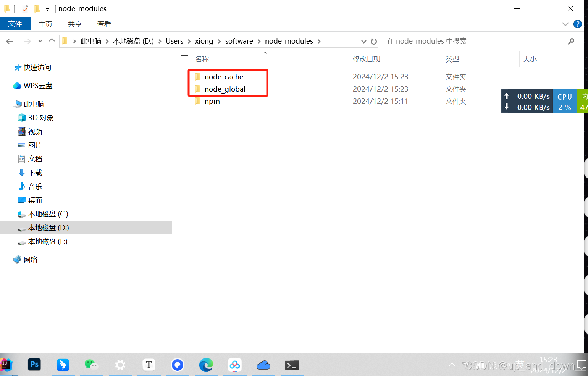The width and height of the screenshot is (588, 376).
Task: Click the Properties checkmark quick access icon
Action: pyautogui.click(x=25, y=9)
